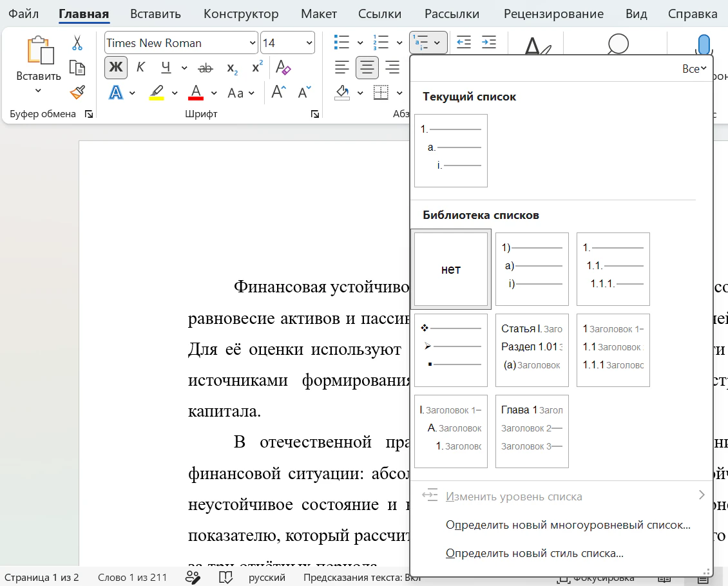The width and height of the screenshot is (728, 586).
Task: Open bullet library dropdown arrow
Action: coord(360,43)
